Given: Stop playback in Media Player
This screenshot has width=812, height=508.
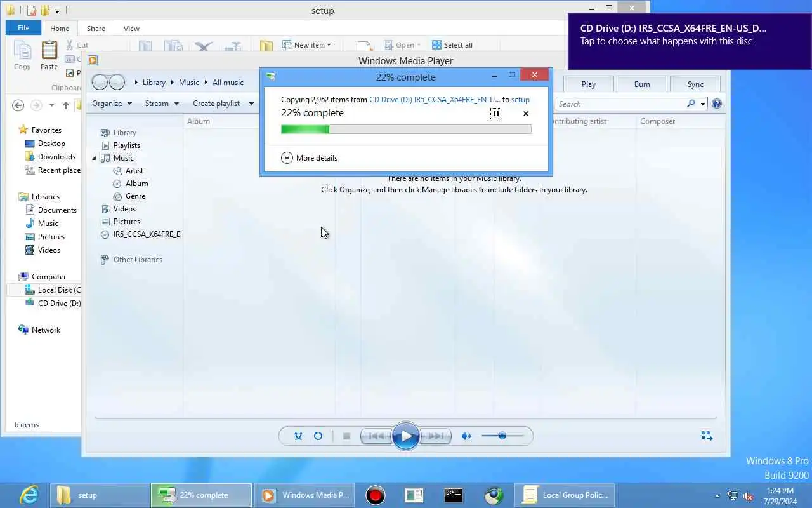Looking at the screenshot, I should click(346, 436).
